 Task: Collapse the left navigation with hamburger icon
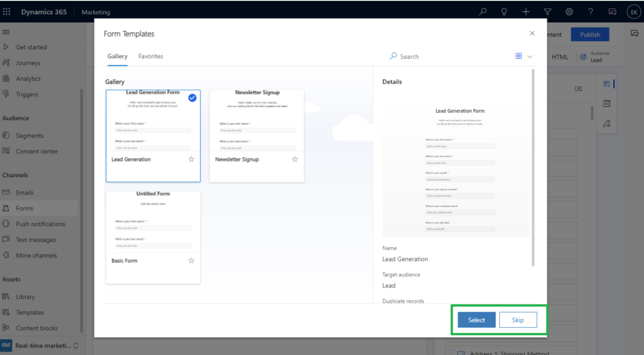(6, 32)
